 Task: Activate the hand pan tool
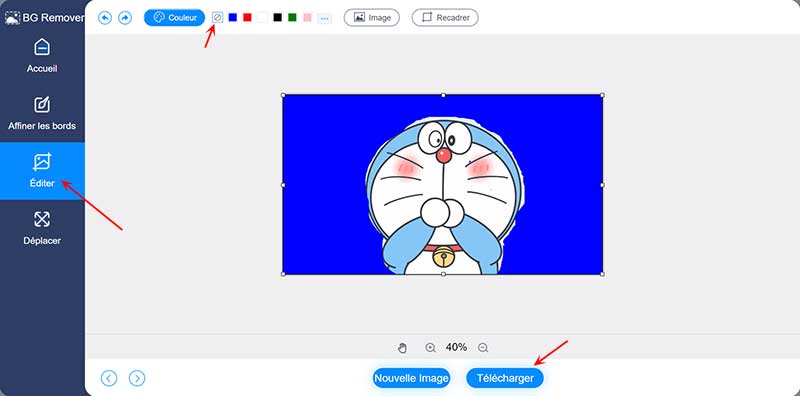click(402, 348)
